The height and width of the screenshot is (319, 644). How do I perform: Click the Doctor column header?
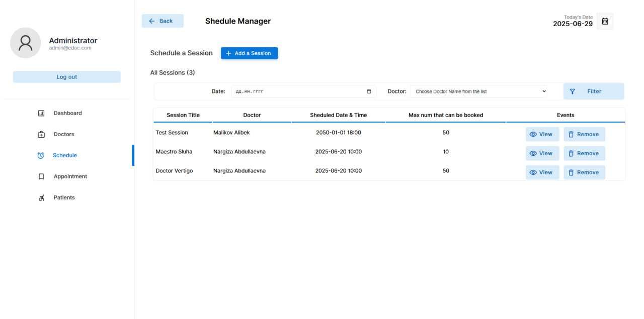click(x=252, y=115)
